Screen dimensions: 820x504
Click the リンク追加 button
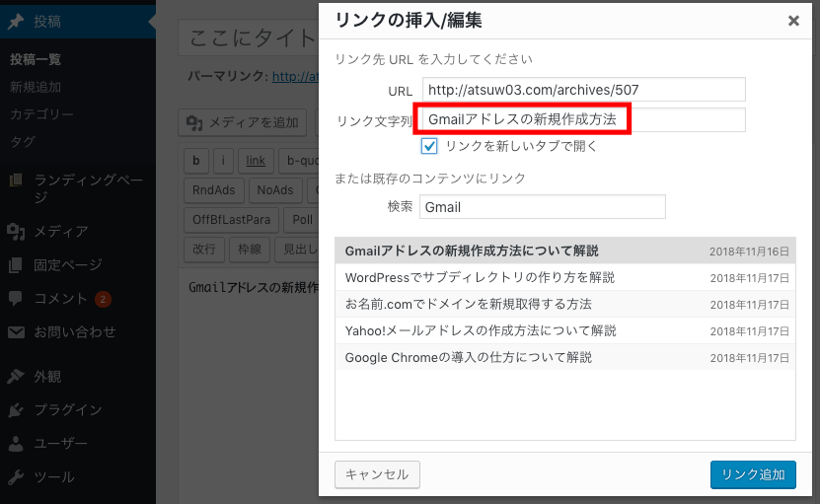[x=753, y=474]
